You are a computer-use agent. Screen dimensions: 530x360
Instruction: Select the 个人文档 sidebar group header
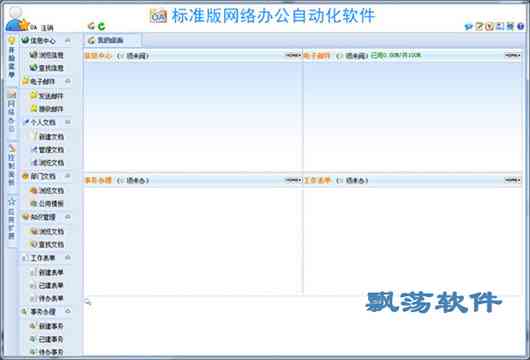46,122
